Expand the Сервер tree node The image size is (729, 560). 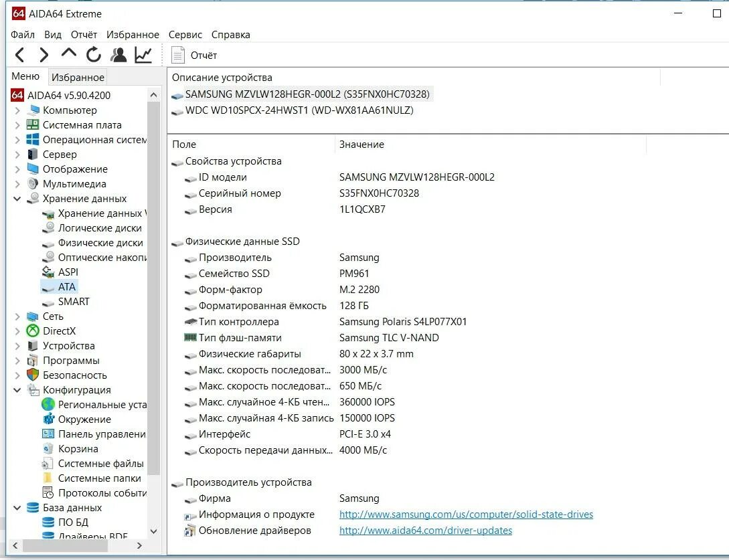pyautogui.click(x=17, y=155)
